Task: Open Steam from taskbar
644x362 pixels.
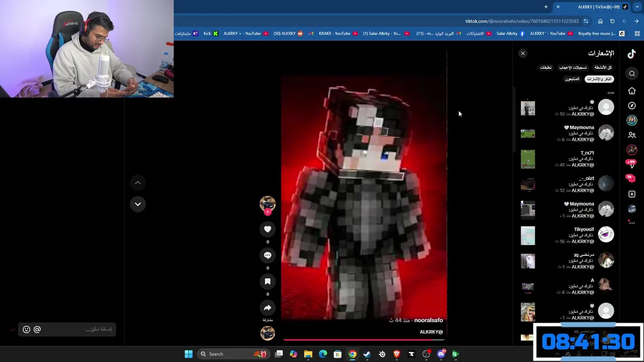Action: (367, 354)
